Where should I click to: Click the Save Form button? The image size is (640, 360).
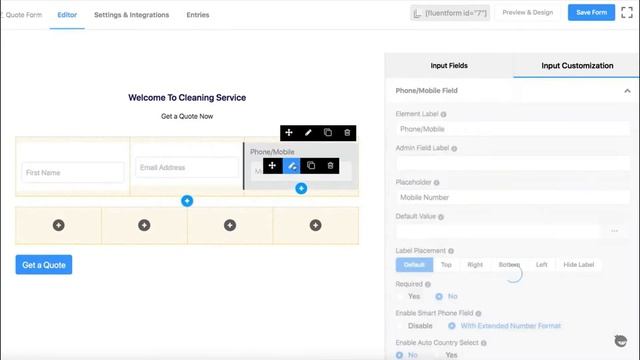[591, 13]
